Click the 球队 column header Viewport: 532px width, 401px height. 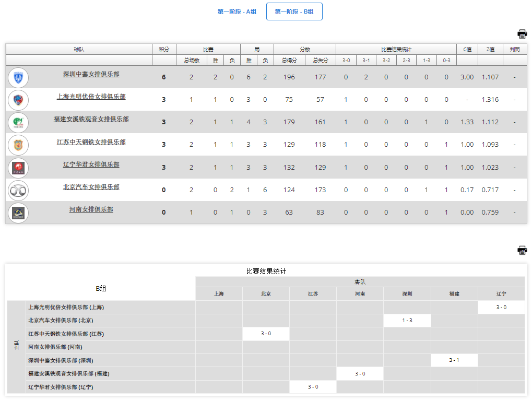click(79, 49)
